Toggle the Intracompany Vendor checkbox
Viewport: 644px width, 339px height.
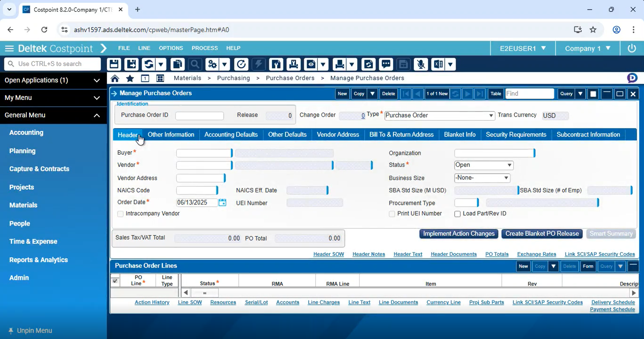point(120,214)
